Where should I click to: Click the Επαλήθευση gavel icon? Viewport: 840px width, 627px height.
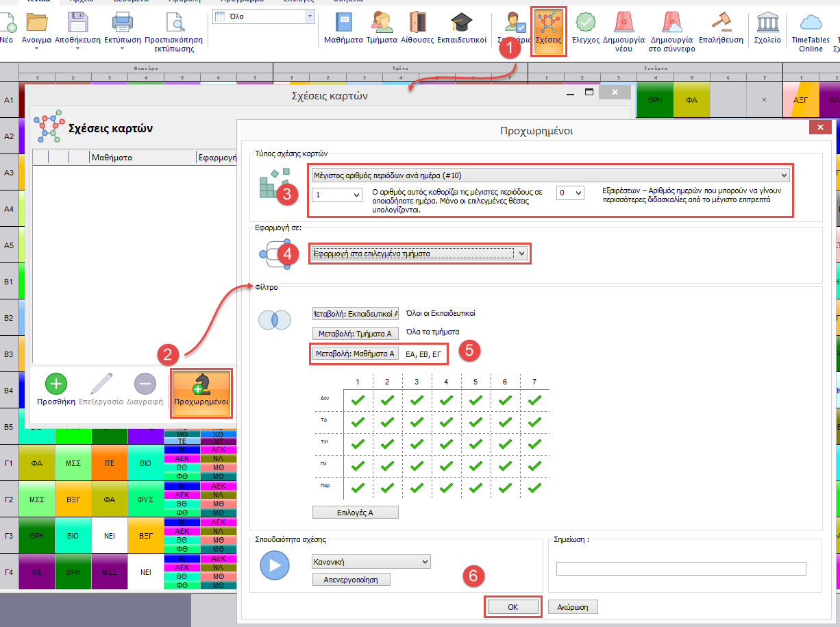721,27
